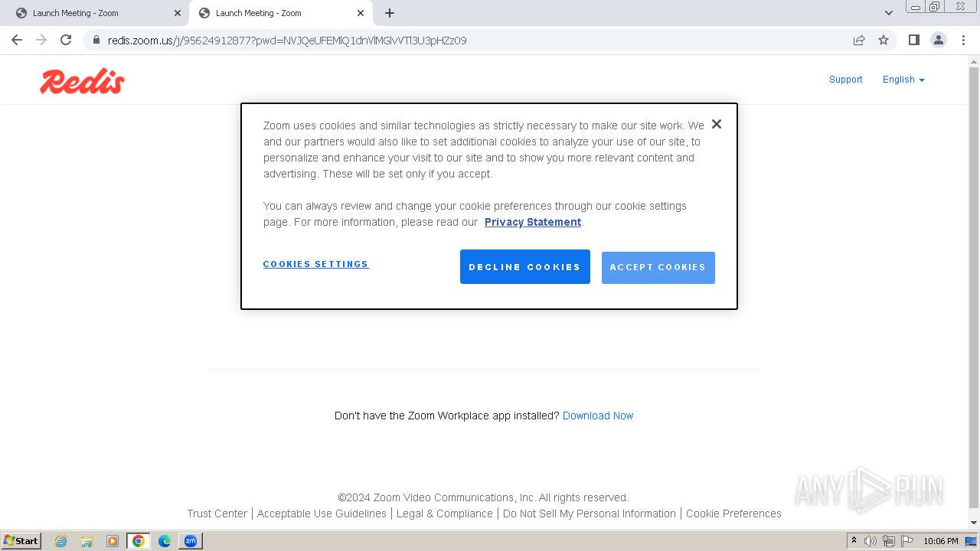Open Do Not Sell My Personal Information
Image resolution: width=980 pixels, height=551 pixels.
click(590, 514)
